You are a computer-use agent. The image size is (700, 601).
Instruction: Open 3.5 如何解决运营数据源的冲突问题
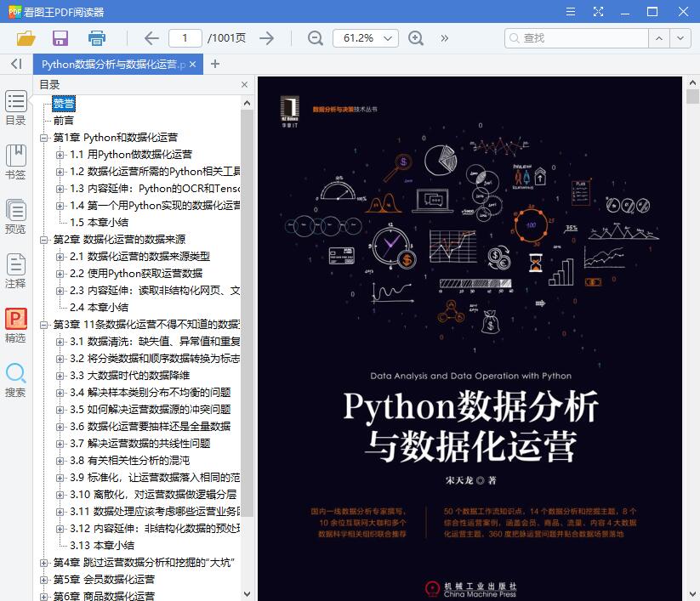pos(150,410)
